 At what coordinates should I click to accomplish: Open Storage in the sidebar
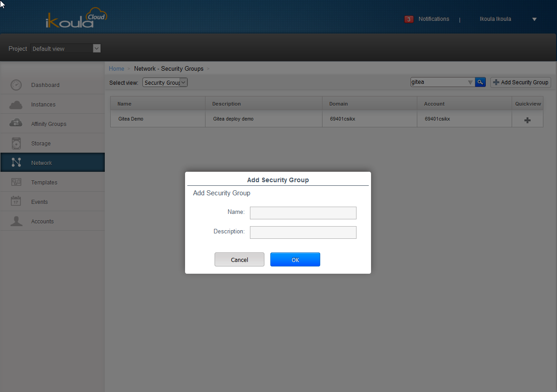53,144
